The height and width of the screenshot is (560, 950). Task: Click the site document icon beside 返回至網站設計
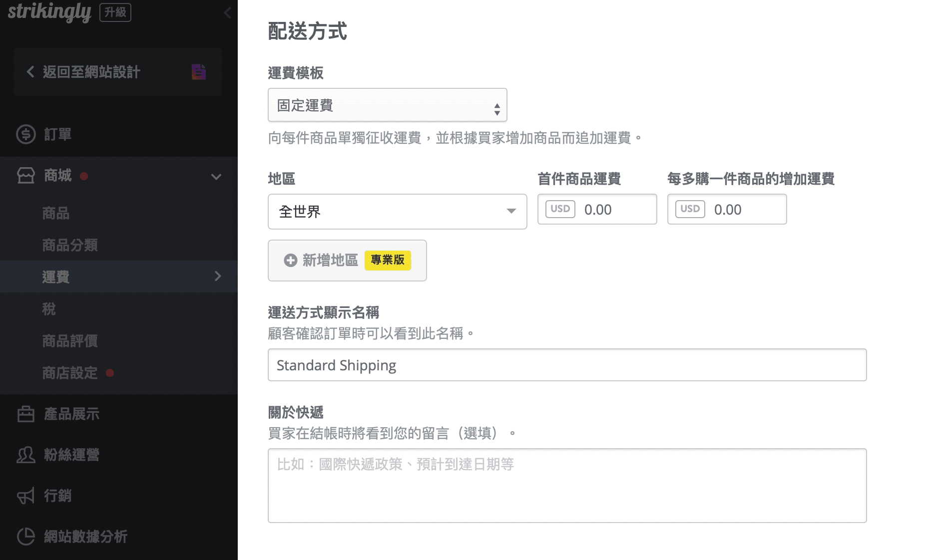click(198, 72)
